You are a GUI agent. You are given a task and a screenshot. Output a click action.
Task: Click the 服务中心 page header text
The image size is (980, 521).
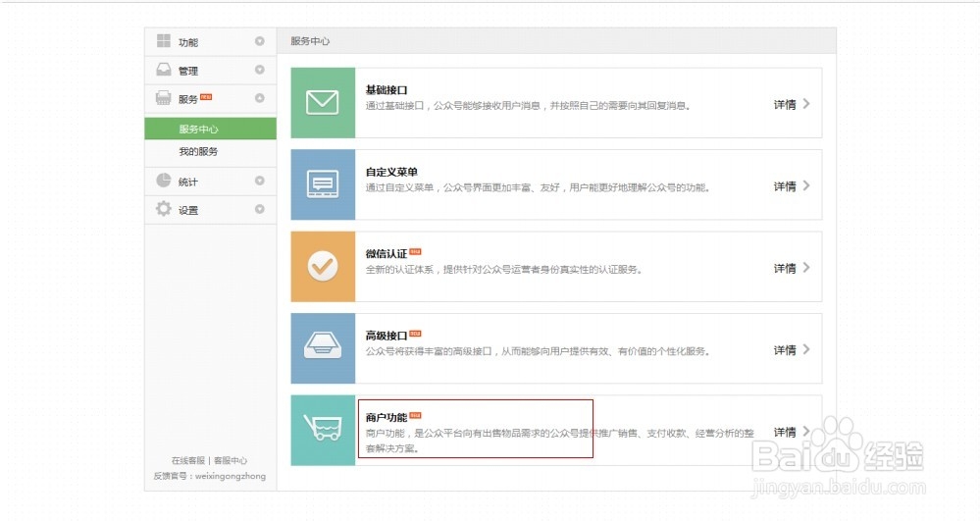310,41
